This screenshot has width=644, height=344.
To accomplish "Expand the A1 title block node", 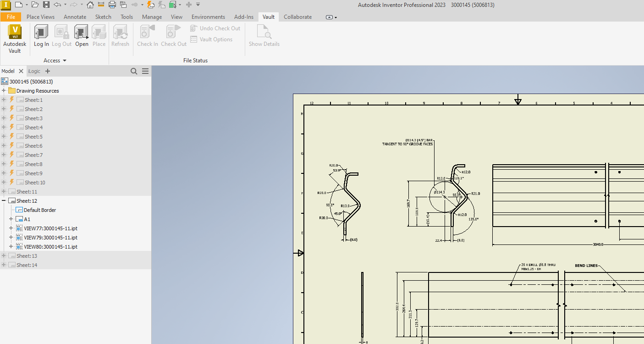I will tap(11, 219).
